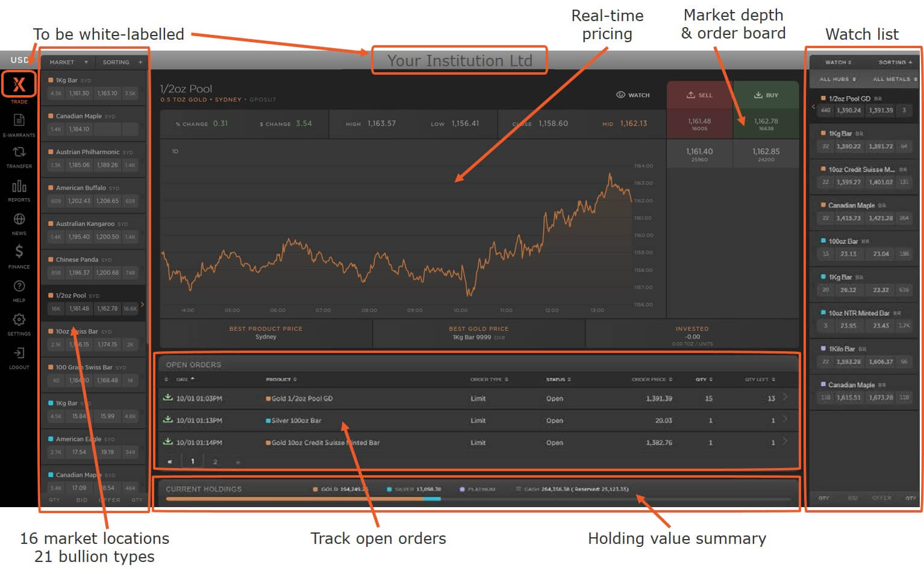Viewport: 924px width, 574px height.
Task: Sort open orders by Product column
Action: 281,379
